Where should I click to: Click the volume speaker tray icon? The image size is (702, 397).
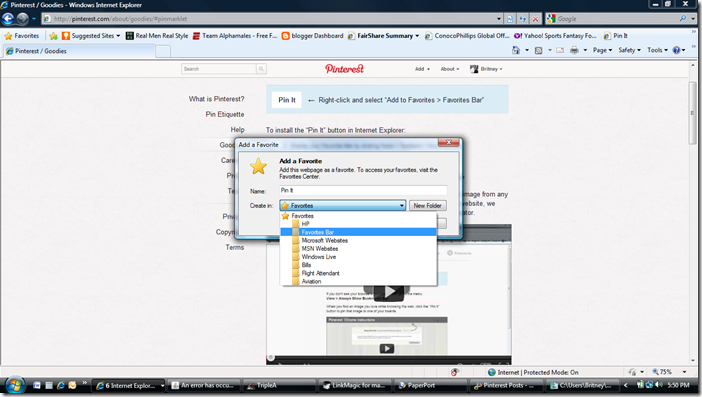pos(658,385)
